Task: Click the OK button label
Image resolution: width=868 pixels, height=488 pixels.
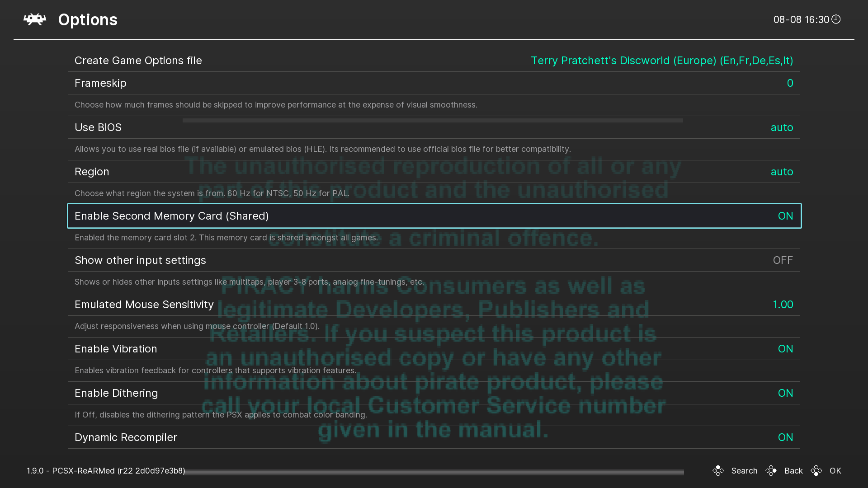Action: [x=835, y=471]
